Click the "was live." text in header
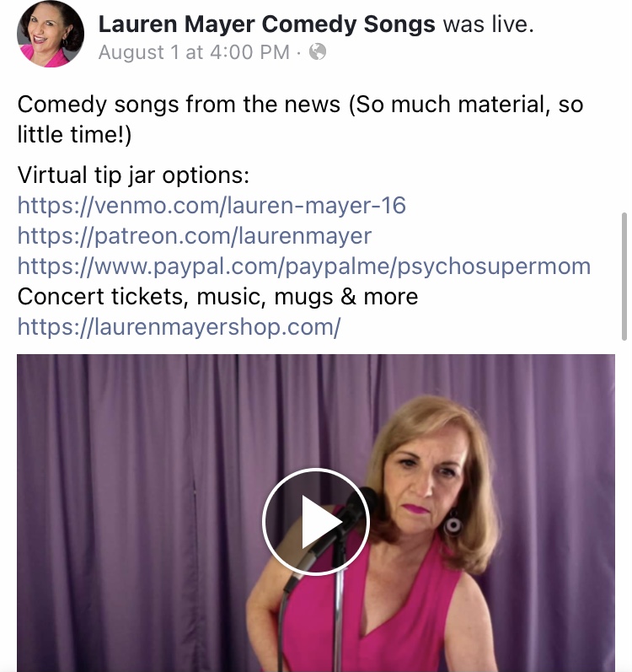This screenshot has width=632, height=672. (489, 24)
